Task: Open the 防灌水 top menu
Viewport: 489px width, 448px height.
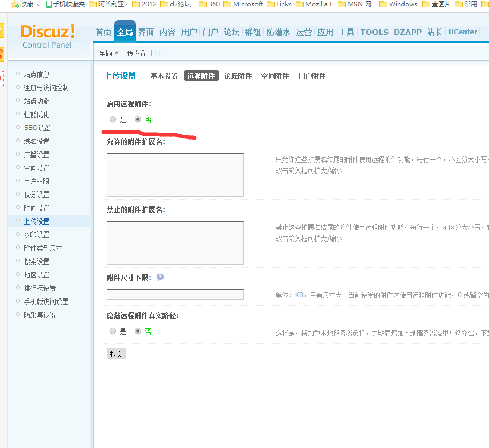Action: click(278, 32)
